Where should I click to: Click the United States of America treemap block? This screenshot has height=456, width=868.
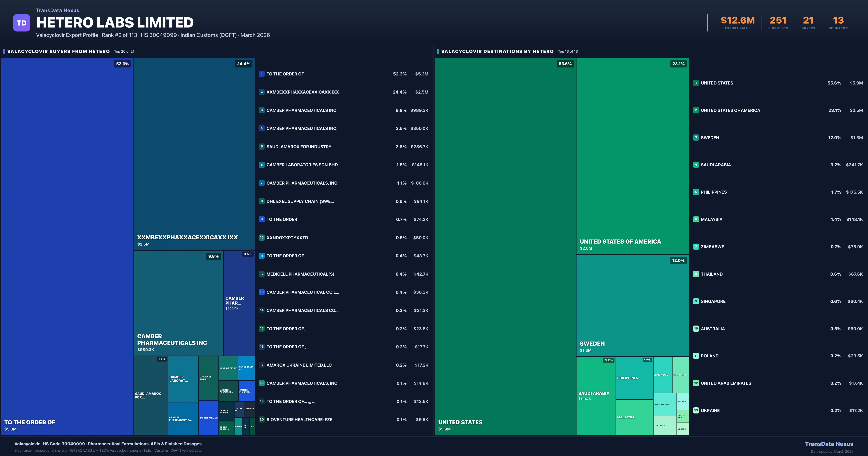pos(633,156)
